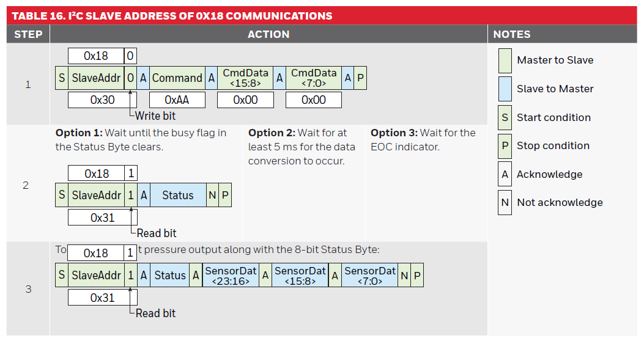Select the 0xAA value box

click(177, 100)
